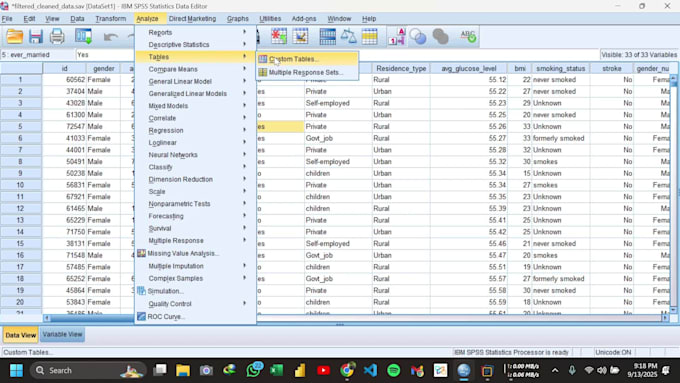This screenshot has height=383, width=680.
Task: Click the Undo arrow icon
Action: pyautogui.click(x=111, y=37)
